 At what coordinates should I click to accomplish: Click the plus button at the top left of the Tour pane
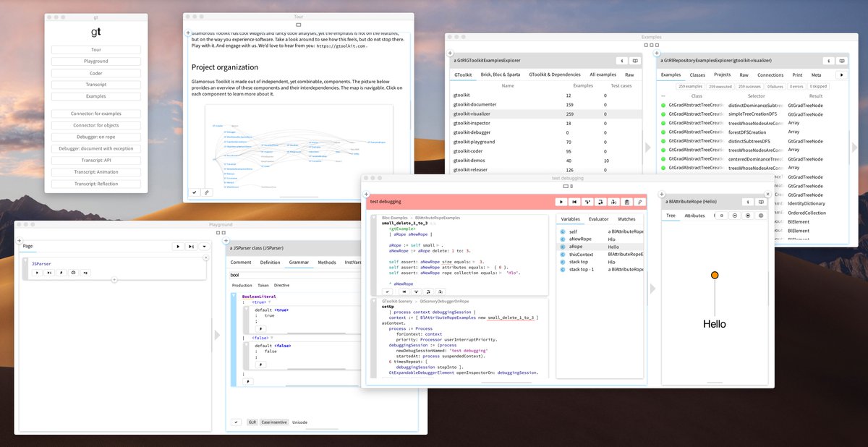pyautogui.click(x=189, y=33)
